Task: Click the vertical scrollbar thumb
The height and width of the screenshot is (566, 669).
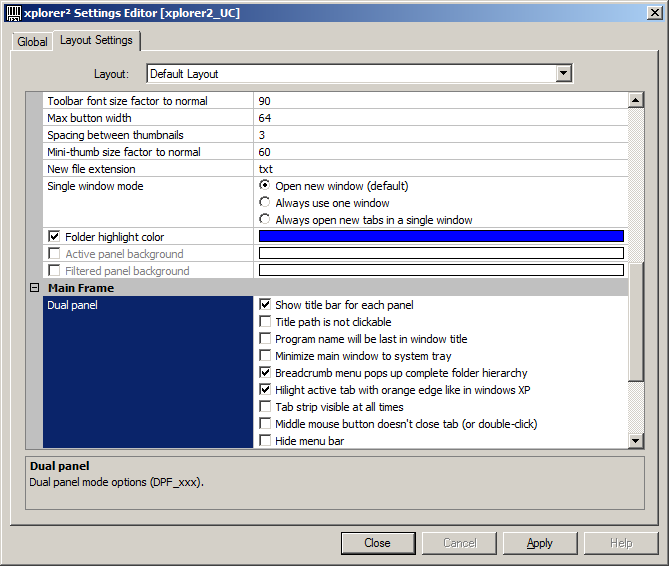Action: pyautogui.click(x=636, y=322)
